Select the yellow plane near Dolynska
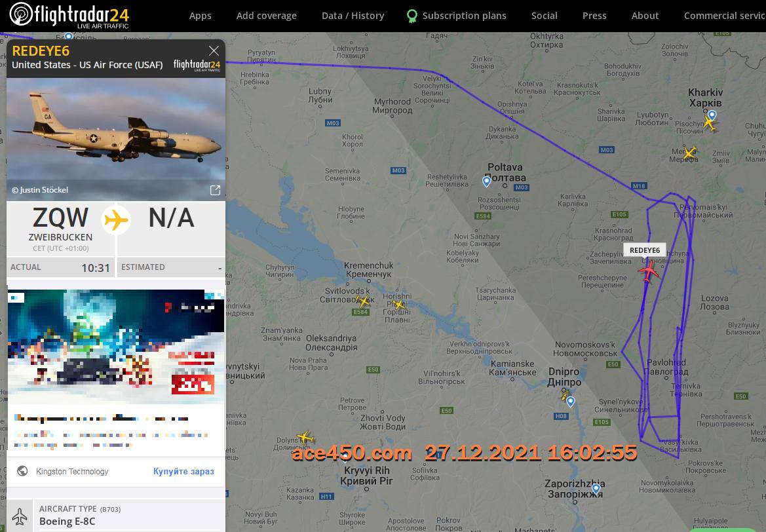 305,438
